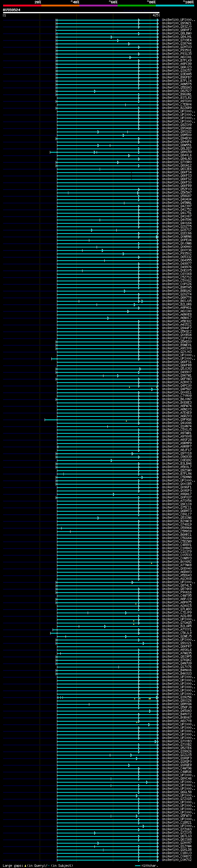This screenshot has width=197, height=868.
Task: Click the =100char. scale legend
Action: 146,865
